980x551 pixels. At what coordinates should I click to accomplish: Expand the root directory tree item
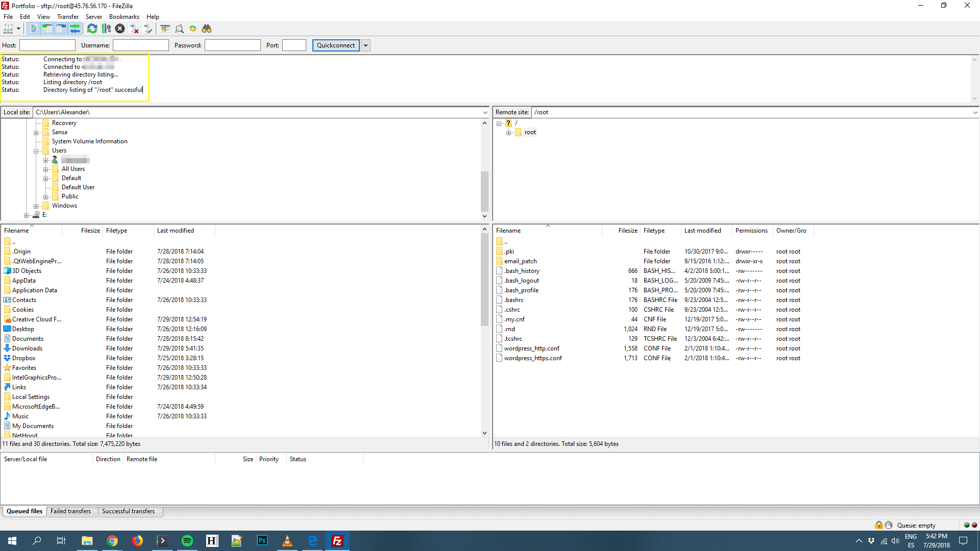pos(507,132)
